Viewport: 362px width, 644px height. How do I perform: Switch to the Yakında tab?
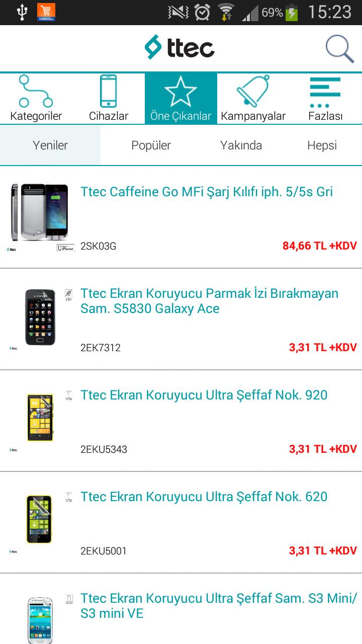pos(241,145)
